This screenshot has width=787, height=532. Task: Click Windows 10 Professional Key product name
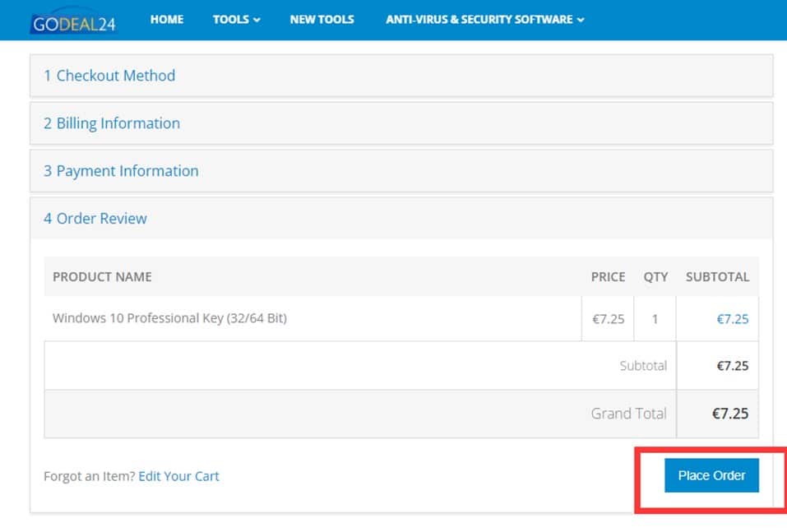coord(169,318)
